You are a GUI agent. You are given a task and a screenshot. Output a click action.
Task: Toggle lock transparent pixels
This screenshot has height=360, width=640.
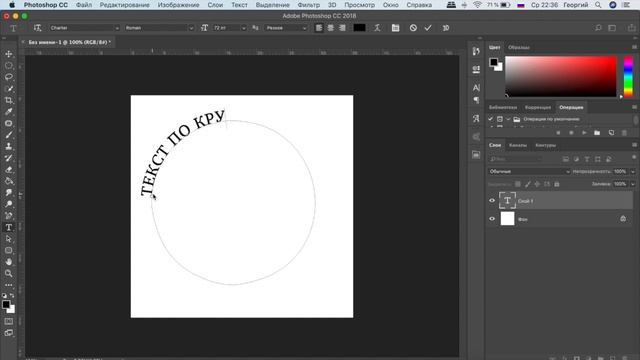coord(518,184)
